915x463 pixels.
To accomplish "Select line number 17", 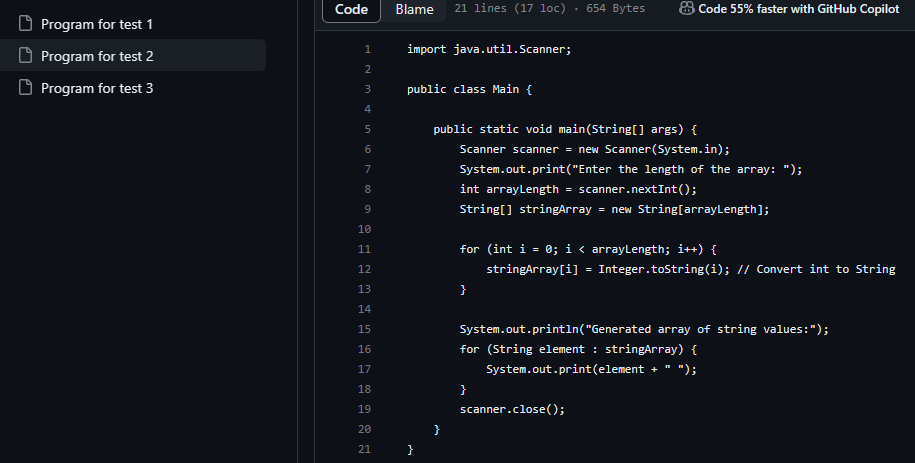I will click(364, 369).
